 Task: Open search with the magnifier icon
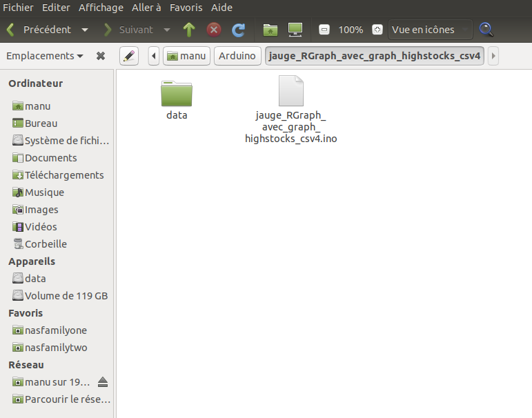(486, 30)
